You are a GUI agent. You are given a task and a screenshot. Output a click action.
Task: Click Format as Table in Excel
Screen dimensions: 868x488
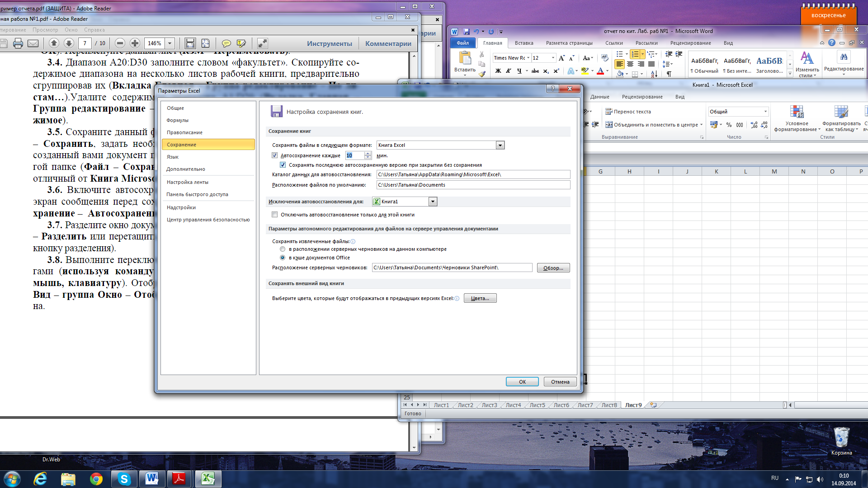point(841,119)
